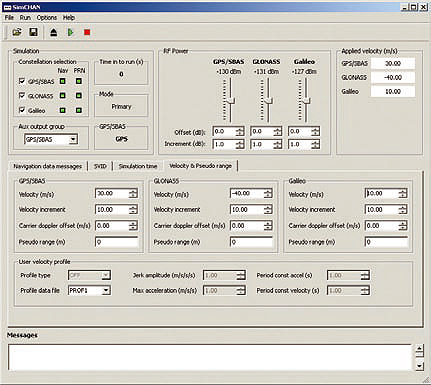The height and width of the screenshot is (385, 431).
Task: Click Galileo Offset (dB) spinner arrows
Action: tap(315, 132)
